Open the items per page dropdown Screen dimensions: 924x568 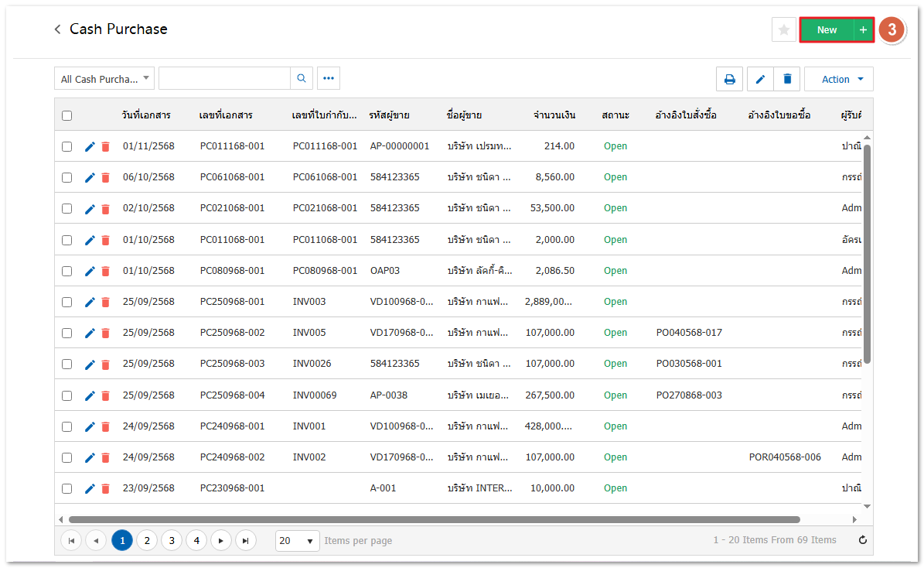pyautogui.click(x=297, y=540)
